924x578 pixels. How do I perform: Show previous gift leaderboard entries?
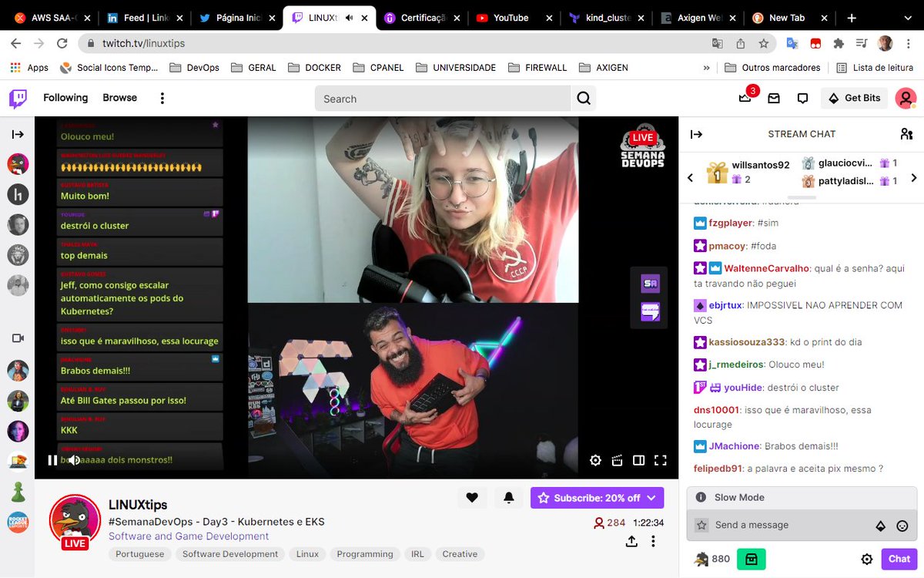690,178
